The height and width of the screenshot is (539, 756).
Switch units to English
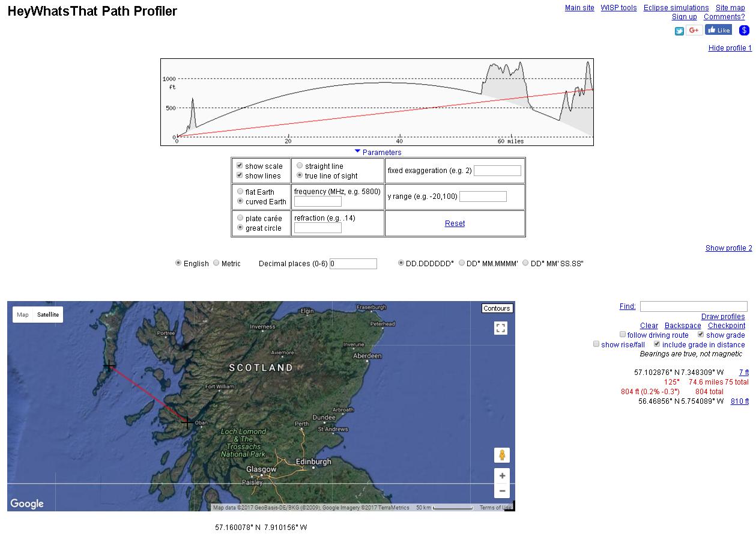click(178, 263)
